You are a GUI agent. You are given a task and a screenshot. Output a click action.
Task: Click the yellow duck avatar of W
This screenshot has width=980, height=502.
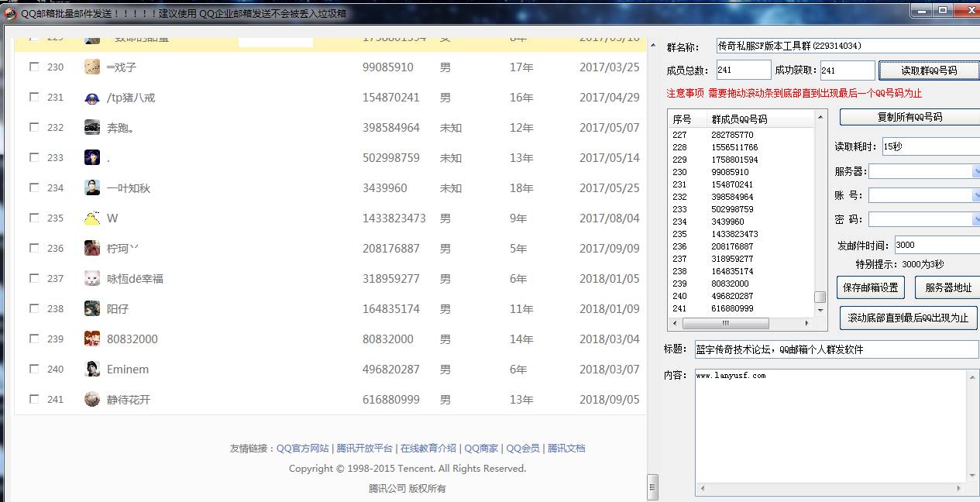tap(92, 218)
